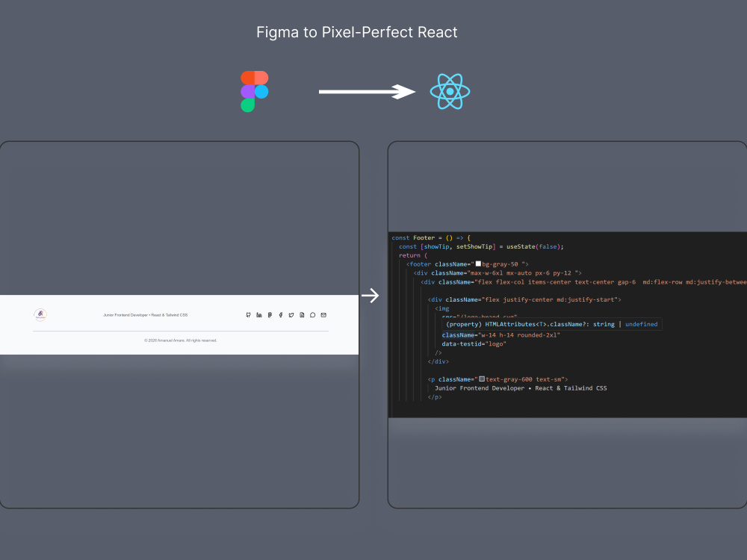Click the envelope mail icon in footer
The height and width of the screenshot is (560, 747).
323,315
